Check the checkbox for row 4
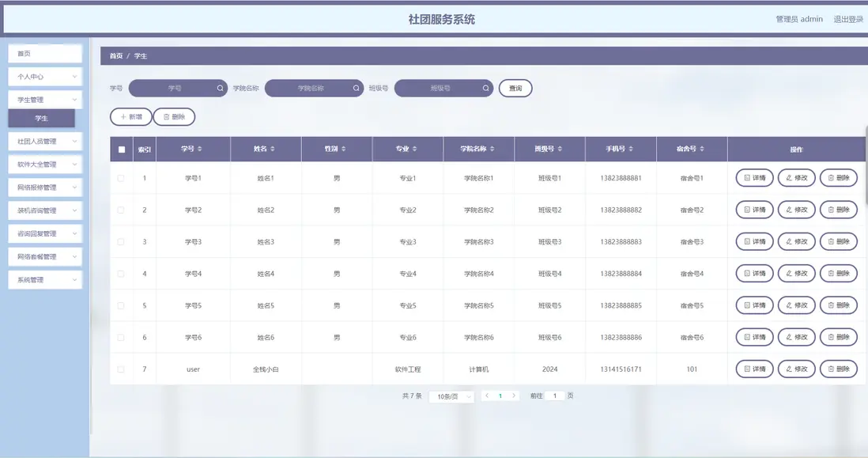Viewport: 868px width, 458px height. (121, 274)
